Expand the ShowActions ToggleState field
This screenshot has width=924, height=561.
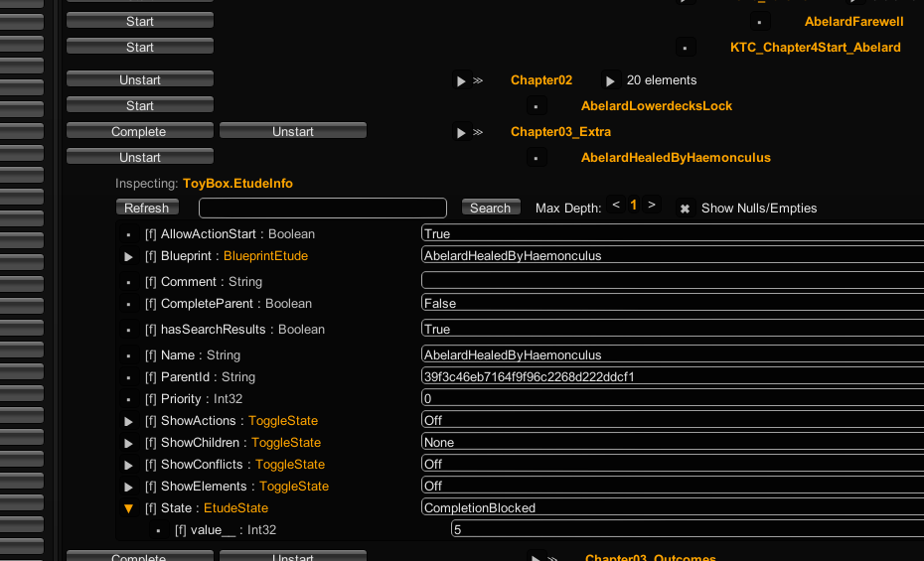click(x=128, y=421)
